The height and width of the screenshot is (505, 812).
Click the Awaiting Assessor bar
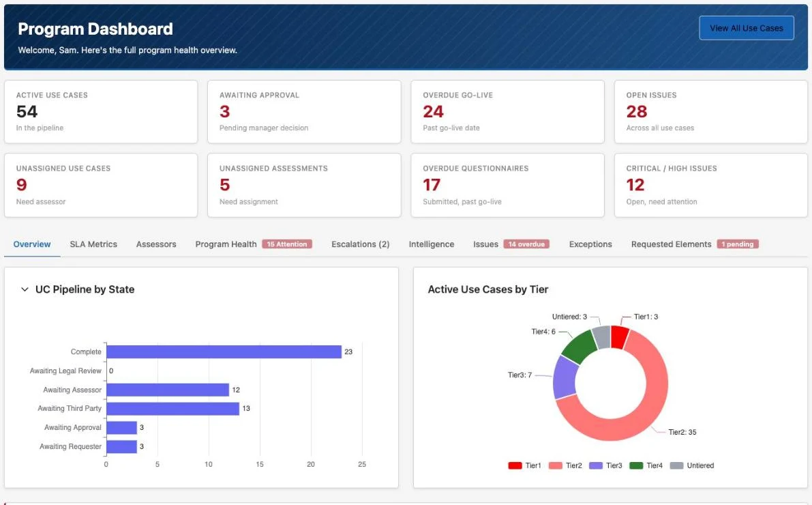pyautogui.click(x=167, y=390)
